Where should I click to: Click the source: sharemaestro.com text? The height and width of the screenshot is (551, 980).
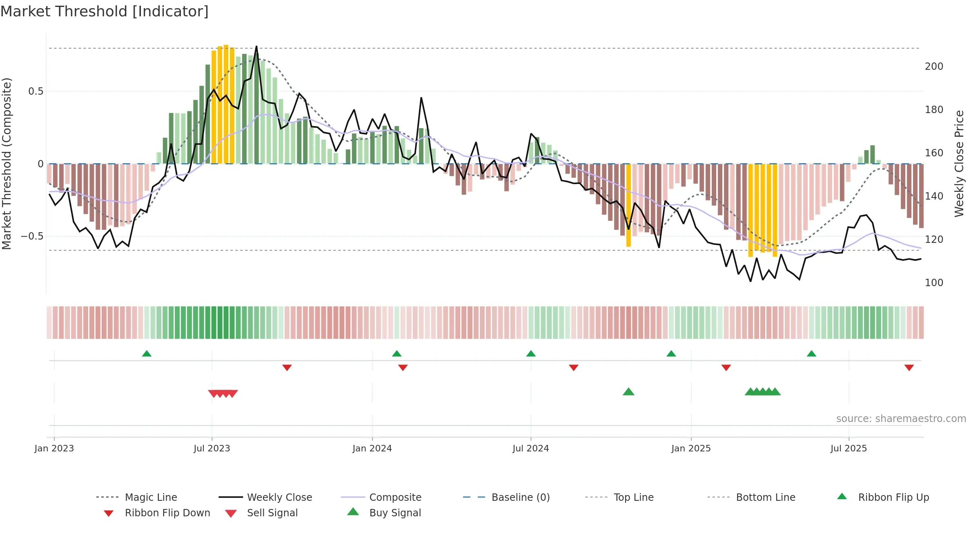click(901, 419)
